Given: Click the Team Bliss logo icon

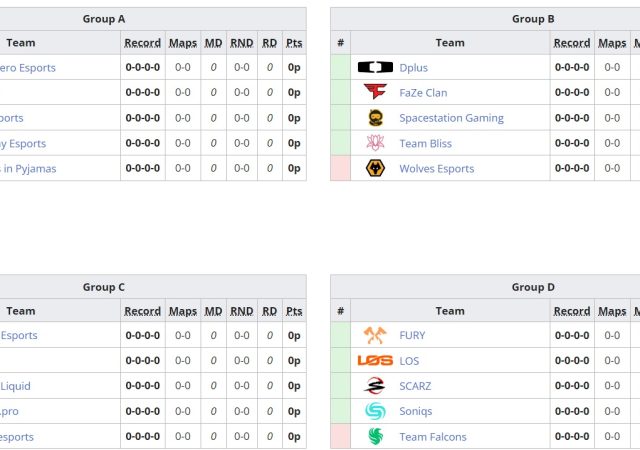Looking at the screenshot, I should 375,143.
